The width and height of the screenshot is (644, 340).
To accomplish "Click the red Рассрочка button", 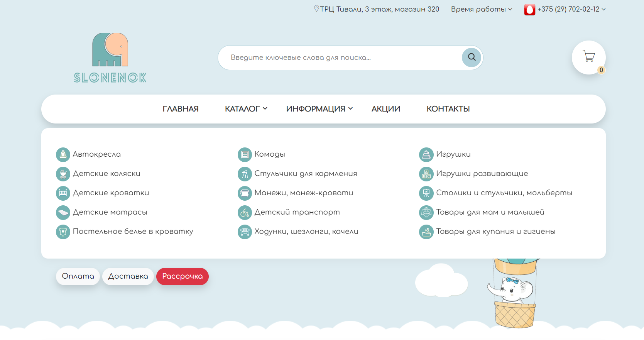I will [x=183, y=276].
